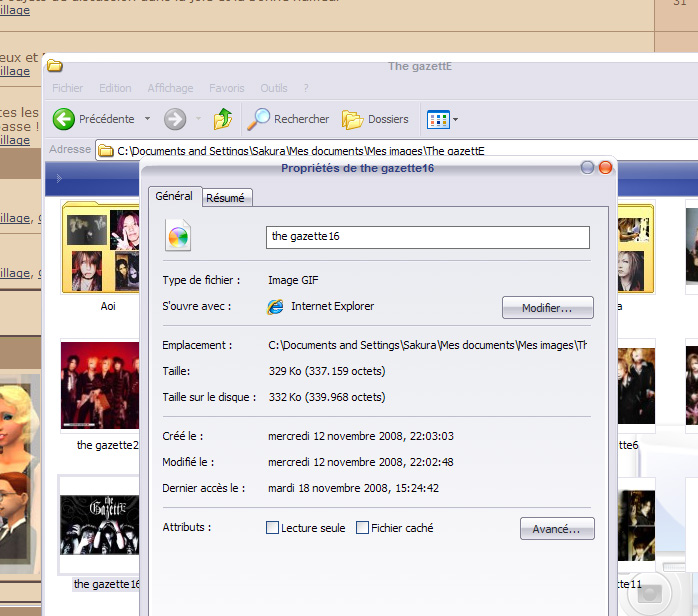Screen dimensions: 698x616
Task: Open the Fichier menu
Action: click(x=67, y=88)
